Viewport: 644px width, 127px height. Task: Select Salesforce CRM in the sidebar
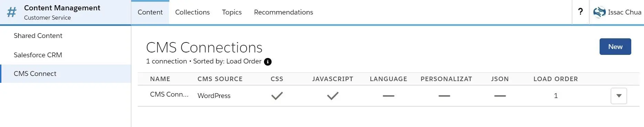click(x=65, y=55)
